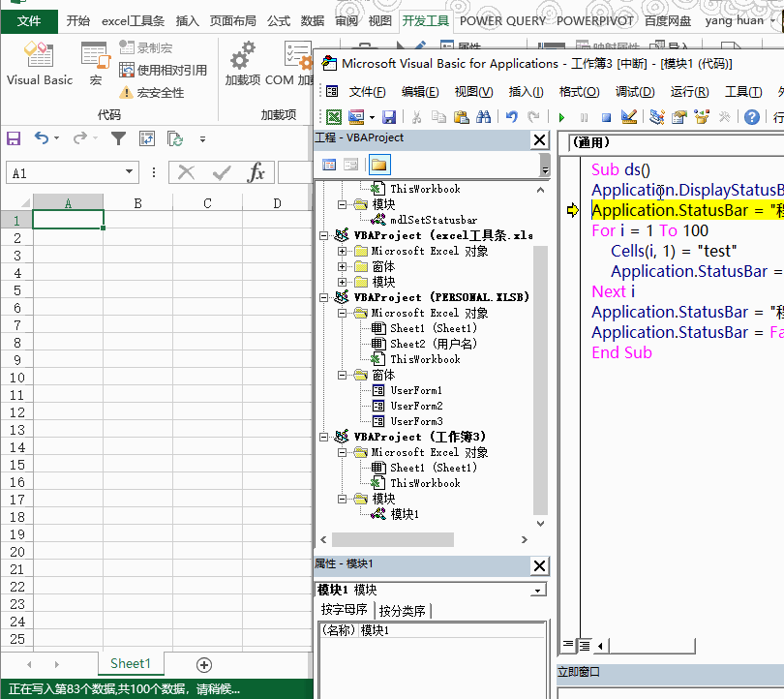The image size is (784, 699).
Task: Click the Design Mode icon in VBA toolbar
Action: 629,117
